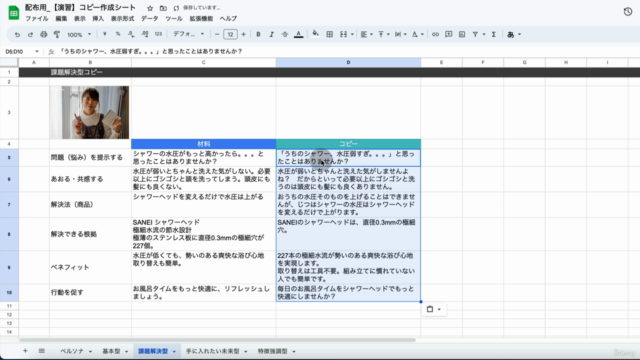
Task: Click the Google Sheets home logo
Action: 13,13
